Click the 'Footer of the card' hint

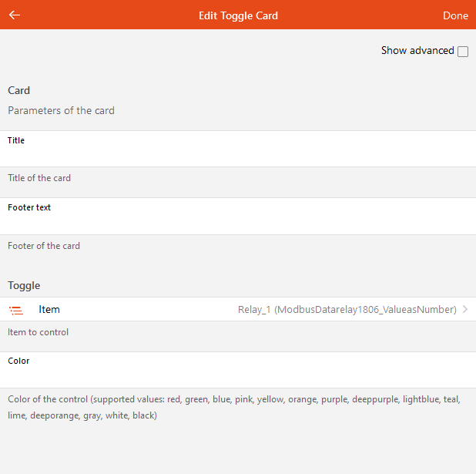(44, 246)
